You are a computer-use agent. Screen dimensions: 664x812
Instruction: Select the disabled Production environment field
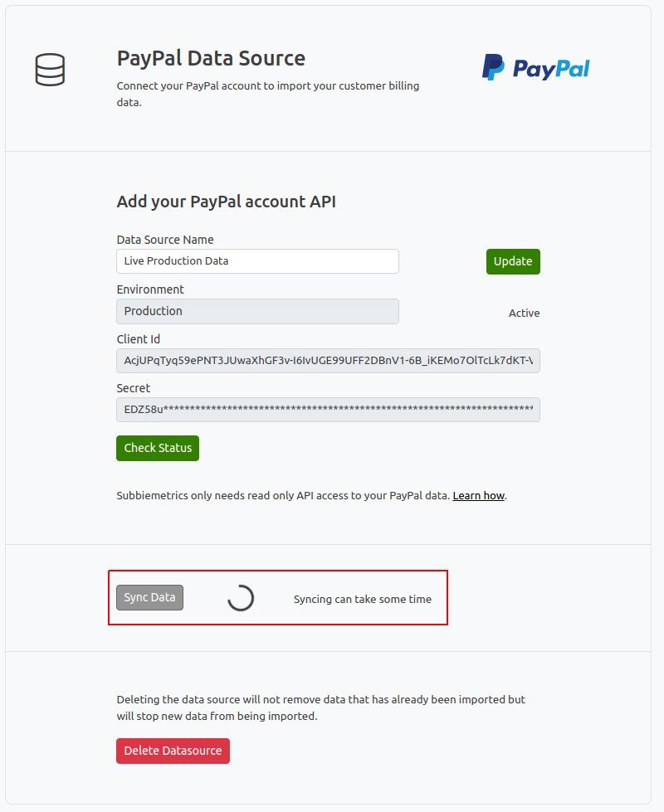257,311
